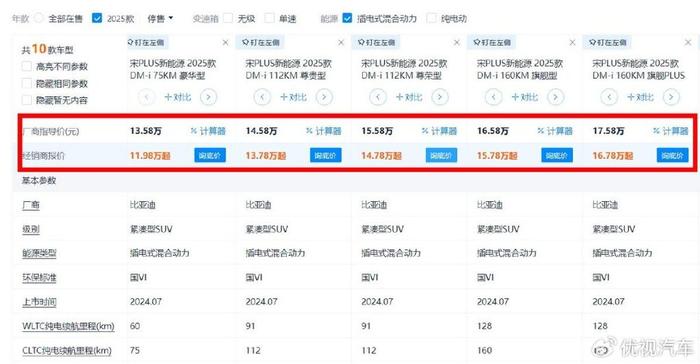Click +对比 under DM-i 160KM 旗舰型
The image size is (700, 364).
click(x=525, y=97)
